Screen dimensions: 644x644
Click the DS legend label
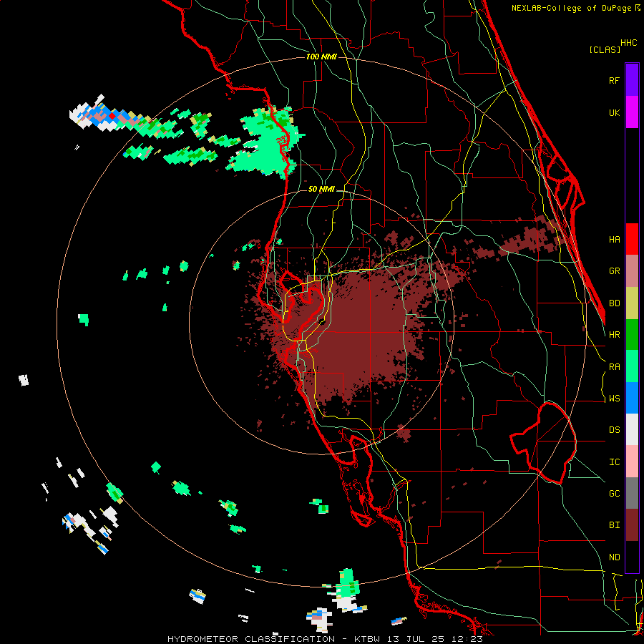[615, 430]
